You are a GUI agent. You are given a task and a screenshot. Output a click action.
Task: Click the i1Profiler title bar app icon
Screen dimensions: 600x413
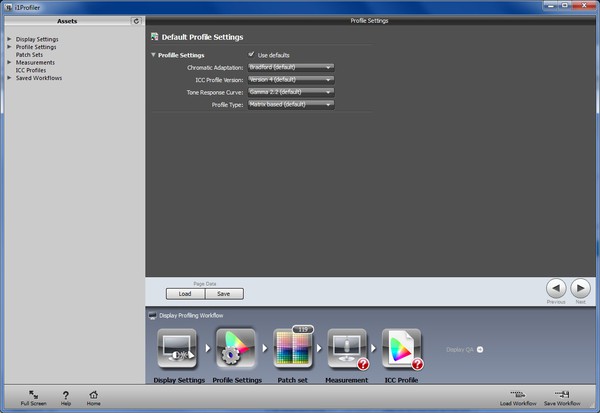(8, 7)
